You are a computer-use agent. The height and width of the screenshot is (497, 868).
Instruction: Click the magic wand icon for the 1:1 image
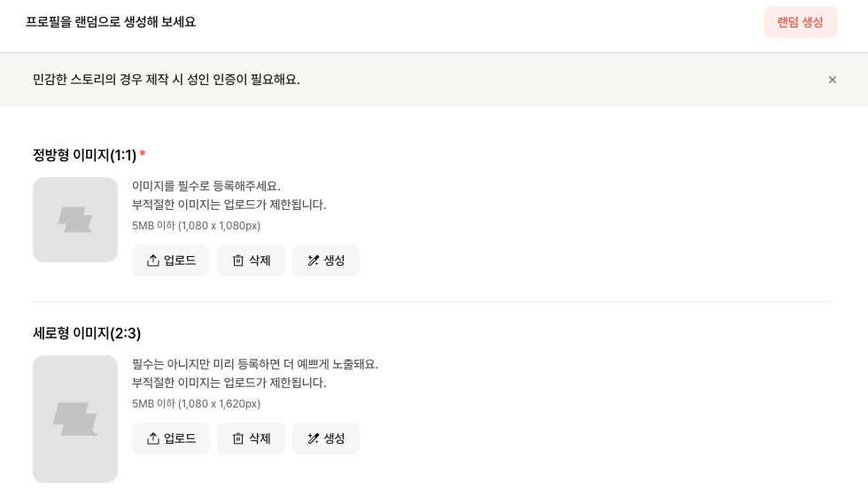[313, 260]
